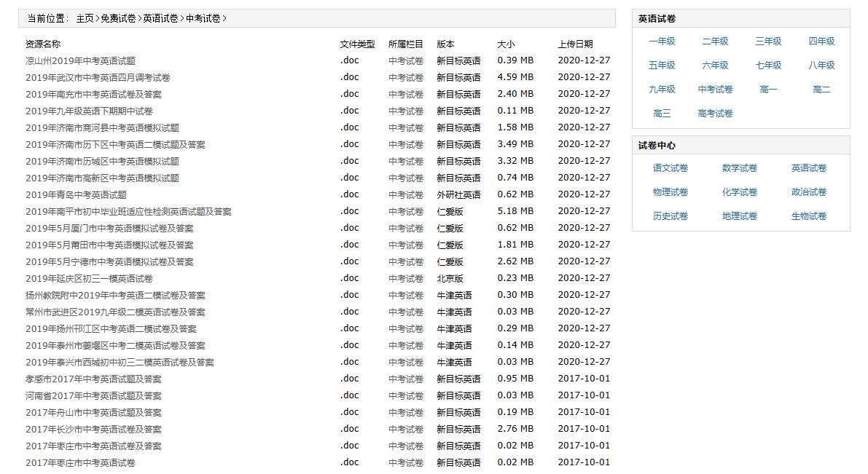868x474 pixels.
Task: Navigate to 高三 papers
Action: coord(661,113)
